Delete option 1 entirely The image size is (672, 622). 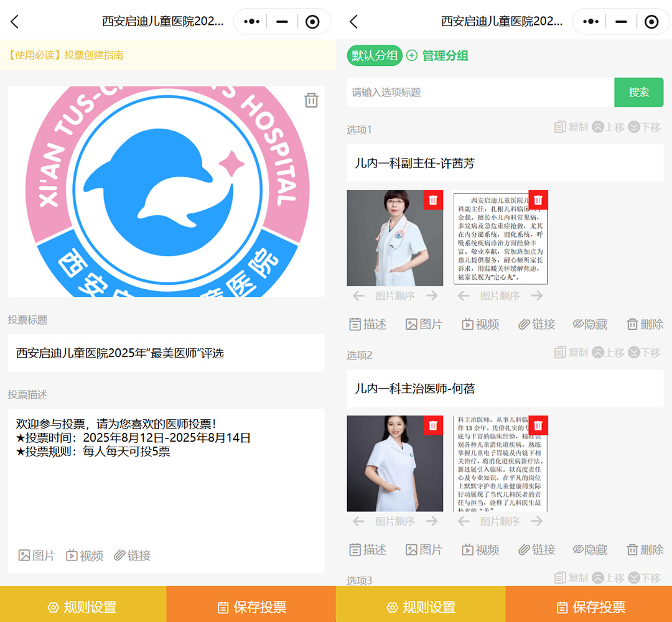click(x=645, y=324)
